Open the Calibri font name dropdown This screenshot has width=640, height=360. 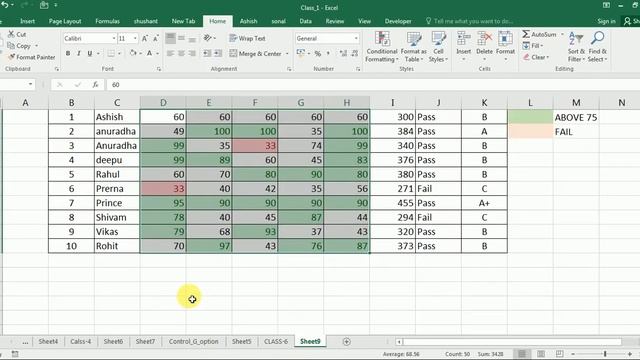(114, 38)
